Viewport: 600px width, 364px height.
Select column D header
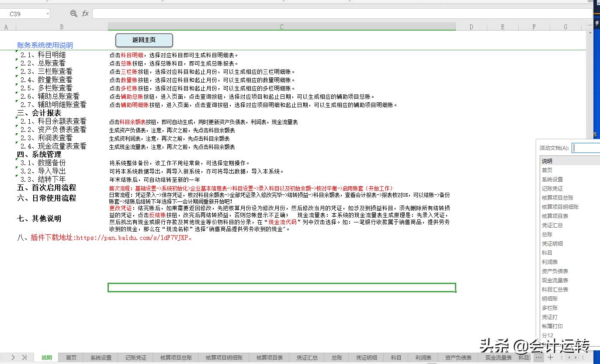click(471, 27)
